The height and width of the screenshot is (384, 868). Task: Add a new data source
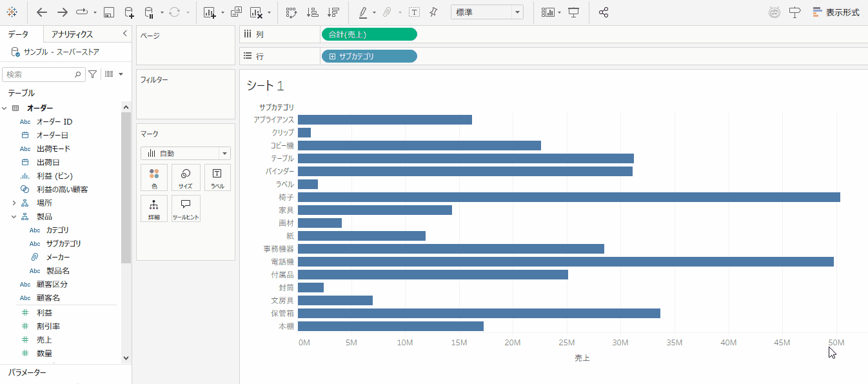click(x=129, y=12)
